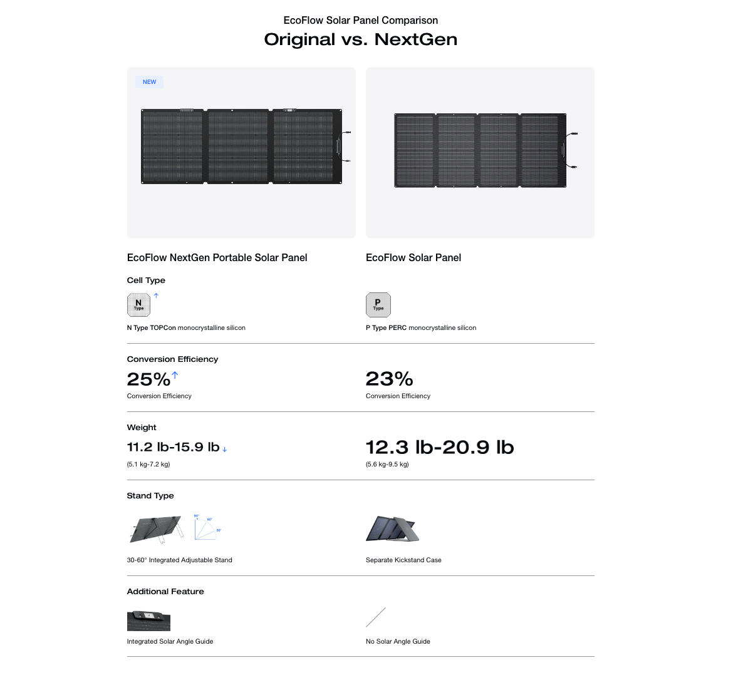
Task: Select the EcoFlow Solar Panel title
Action: pyautogui.click(x=413, y=257)
